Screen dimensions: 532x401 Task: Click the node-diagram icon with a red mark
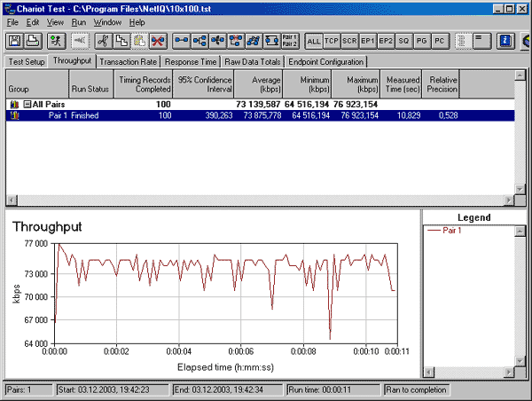click(236, 41)
